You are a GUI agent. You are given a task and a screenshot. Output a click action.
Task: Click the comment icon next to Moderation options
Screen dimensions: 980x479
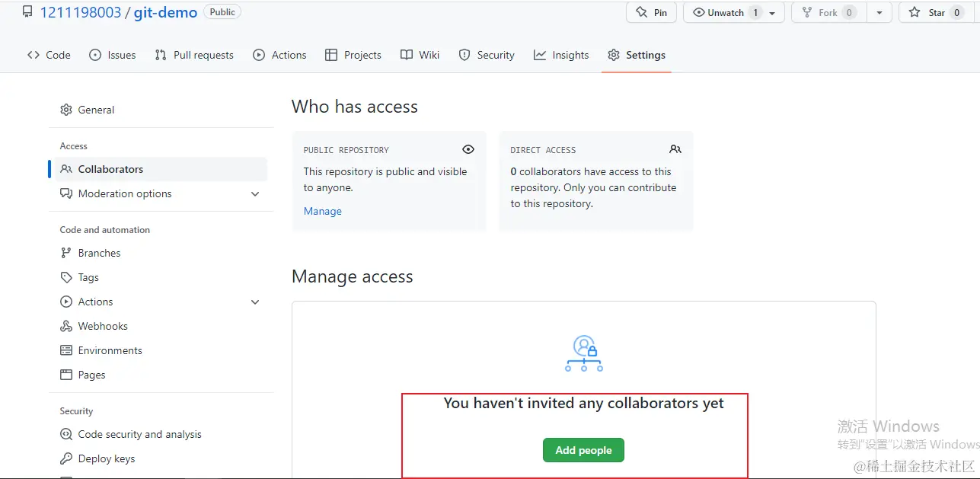point(66,193)
